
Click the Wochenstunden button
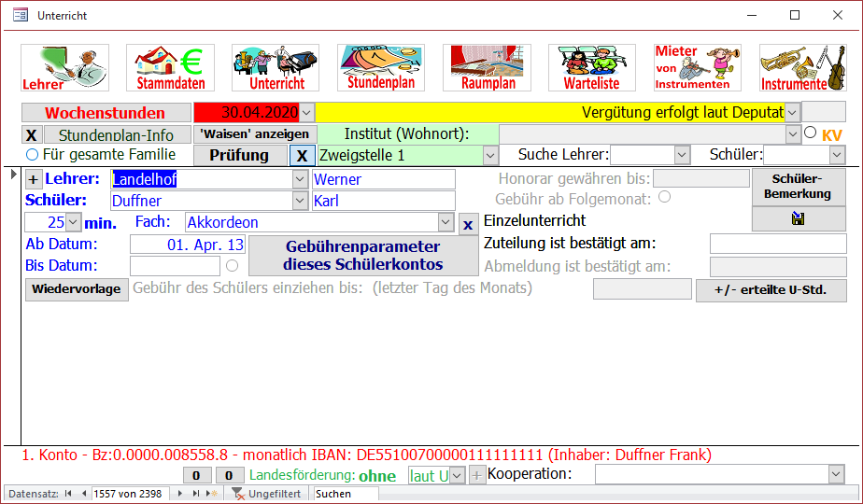(x=106, y=113)
